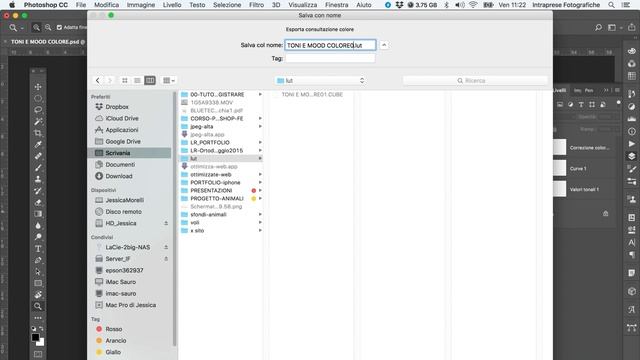The height and width of the screenshot is (360, 640).
Task: Eject the HD_Jessica disk
Action: [166, 223]
